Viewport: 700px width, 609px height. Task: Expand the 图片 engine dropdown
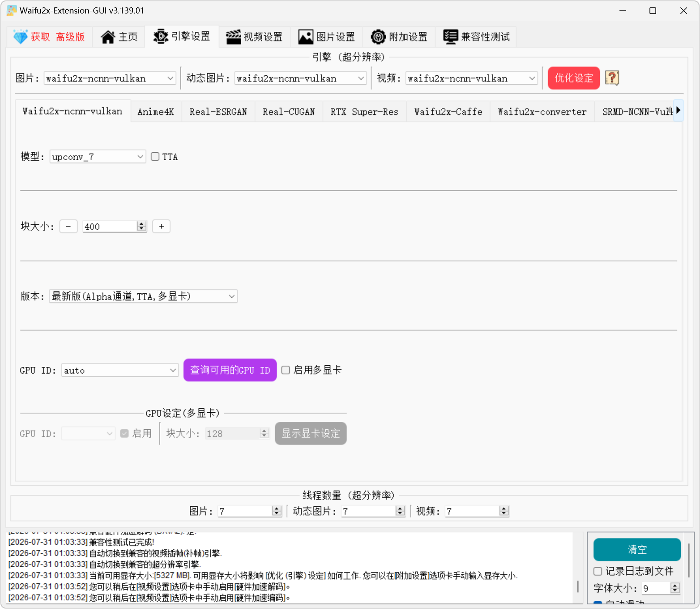(110, 78)
